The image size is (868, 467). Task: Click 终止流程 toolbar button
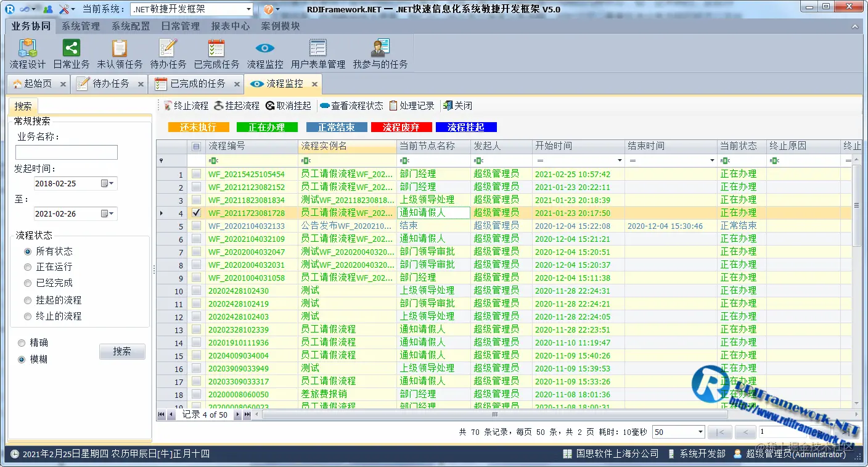[x=186, y=105]
